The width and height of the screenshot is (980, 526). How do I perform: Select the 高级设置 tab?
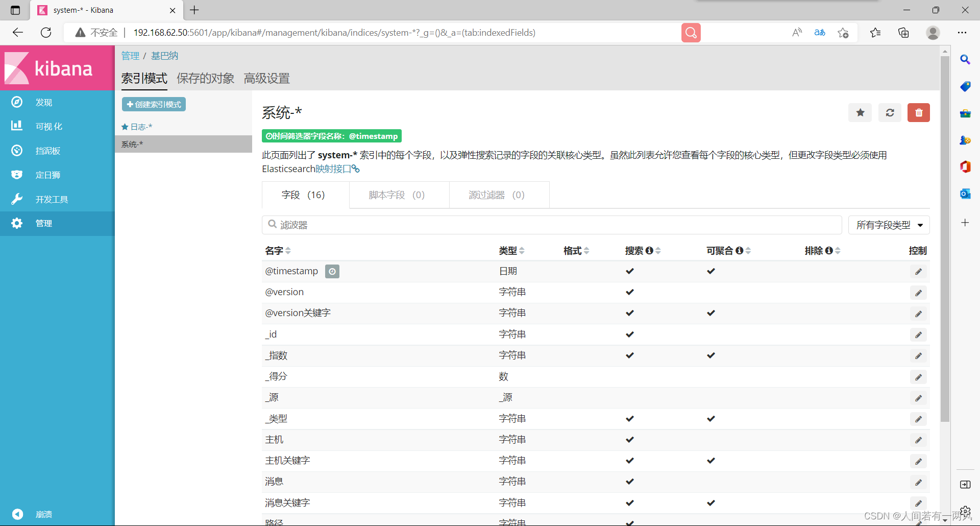click(x=266, y=79)
